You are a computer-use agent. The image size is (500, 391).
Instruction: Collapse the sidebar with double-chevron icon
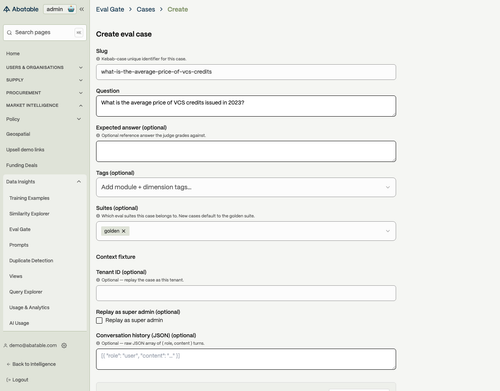click(x=82, y=9)
